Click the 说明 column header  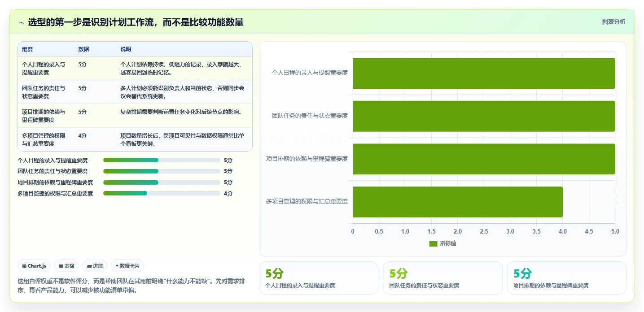[126, 49]
